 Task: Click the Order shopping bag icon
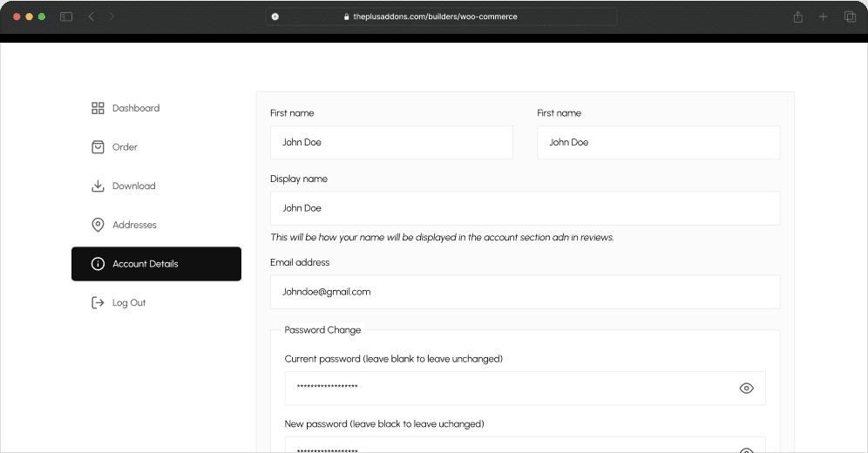tap(98, 147)
